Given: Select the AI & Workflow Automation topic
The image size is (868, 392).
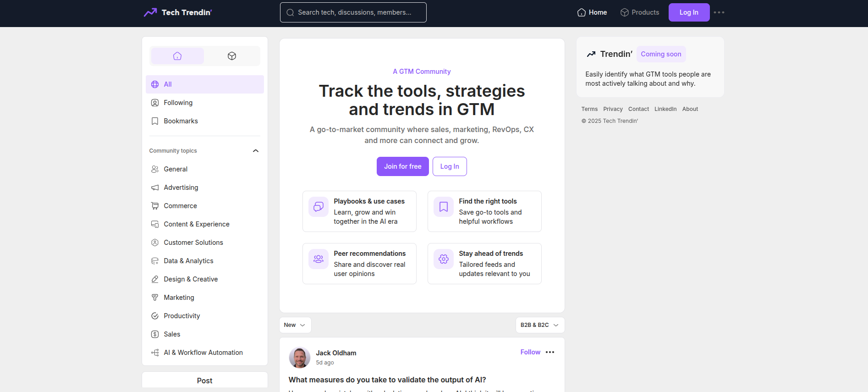Looking at the screenshot, I should tap(203, 353).
